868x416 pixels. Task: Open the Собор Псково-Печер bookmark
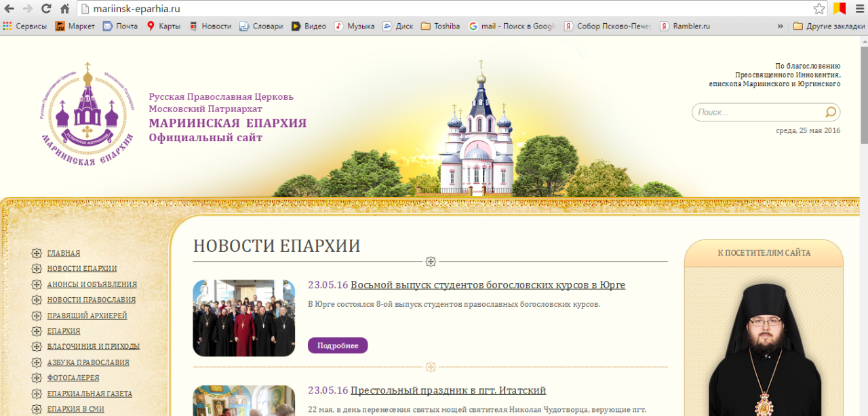608,26
